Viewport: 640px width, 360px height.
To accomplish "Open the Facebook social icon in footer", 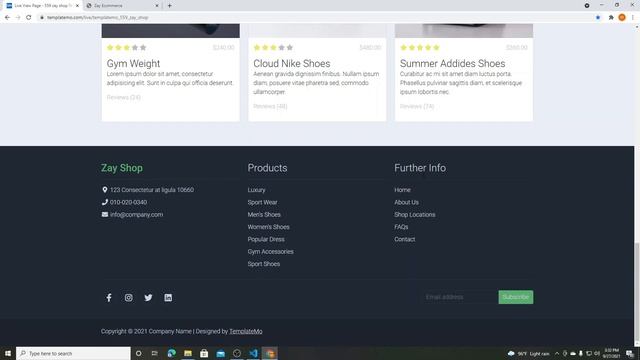I will tap(109, 298).
